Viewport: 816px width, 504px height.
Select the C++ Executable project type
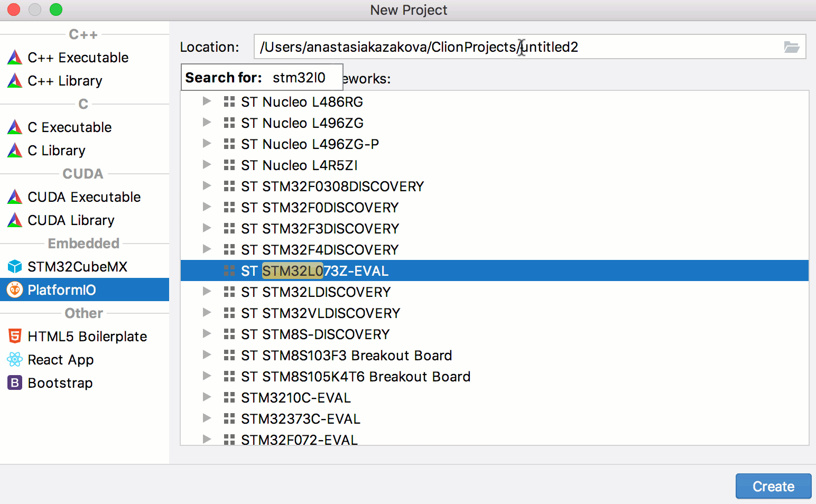[x=85, y=57]
